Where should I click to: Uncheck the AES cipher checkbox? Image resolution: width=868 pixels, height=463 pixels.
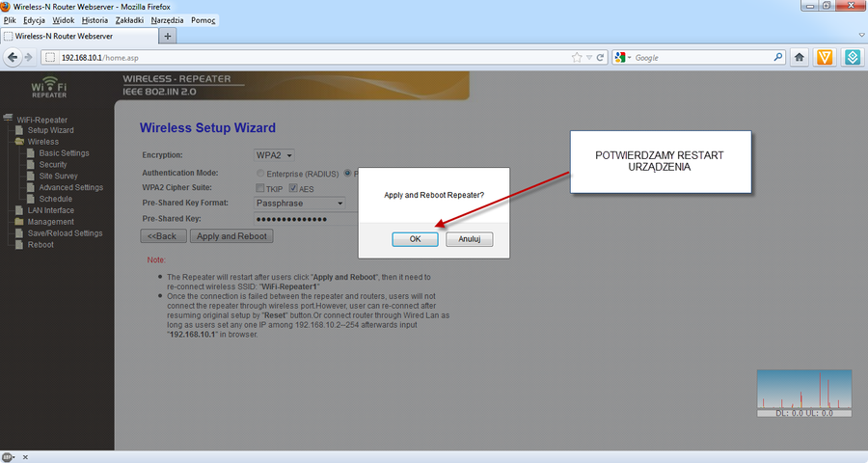(x=293, y=188)
